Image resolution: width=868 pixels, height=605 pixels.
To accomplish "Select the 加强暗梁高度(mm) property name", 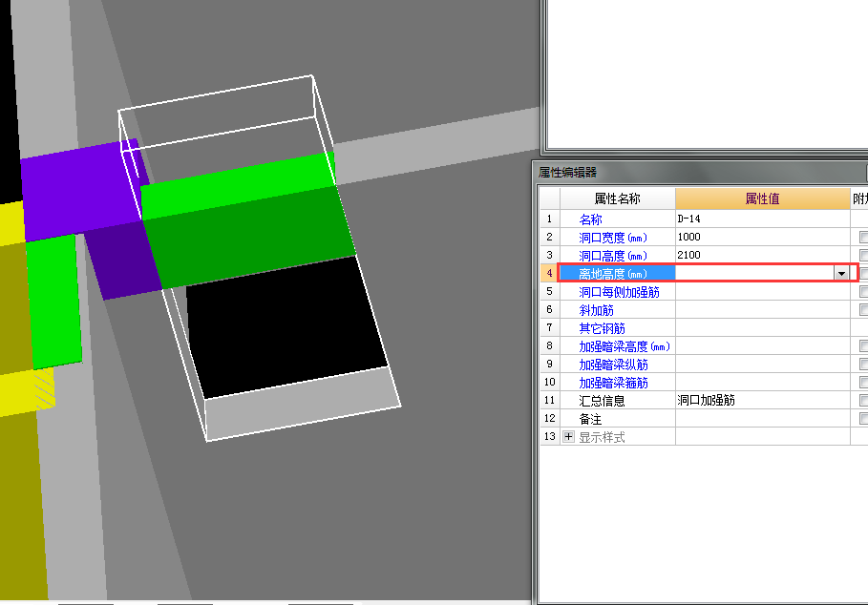I will pyautogui.click(x=625, y=346).
